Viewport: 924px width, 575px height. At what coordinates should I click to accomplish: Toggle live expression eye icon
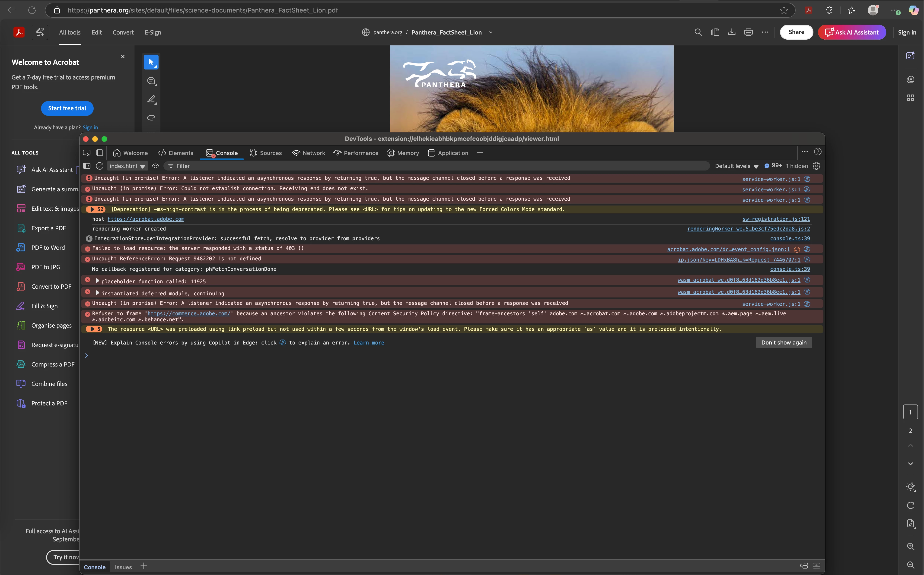(x=155, y=166)
